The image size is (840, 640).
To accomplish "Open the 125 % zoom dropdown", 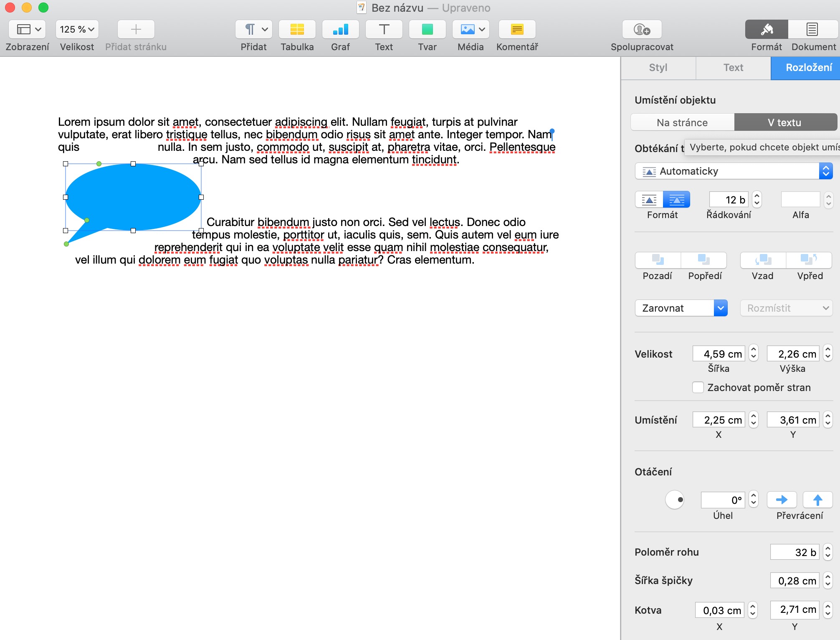I will [77, 30].
